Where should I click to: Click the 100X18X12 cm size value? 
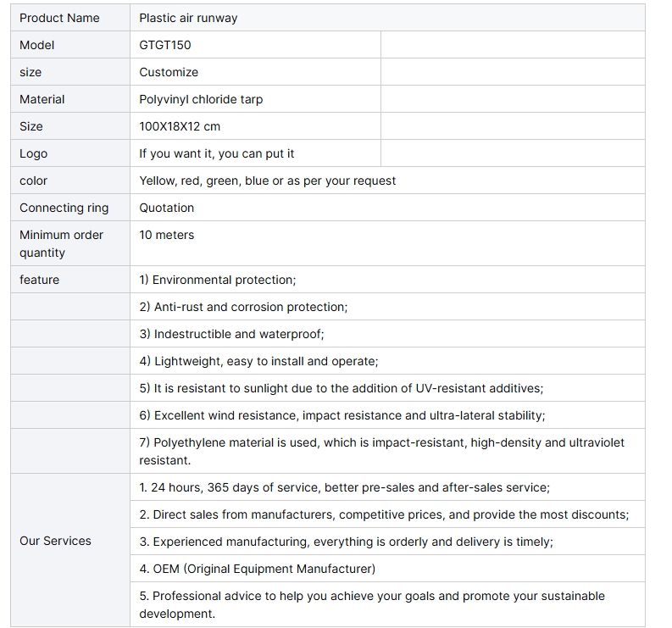coord(180,126)
